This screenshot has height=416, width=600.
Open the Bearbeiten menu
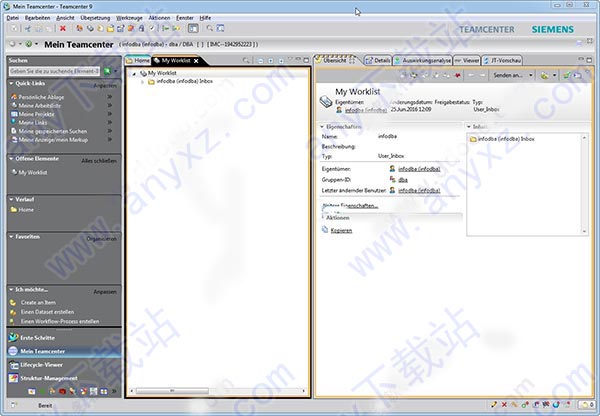38,18
